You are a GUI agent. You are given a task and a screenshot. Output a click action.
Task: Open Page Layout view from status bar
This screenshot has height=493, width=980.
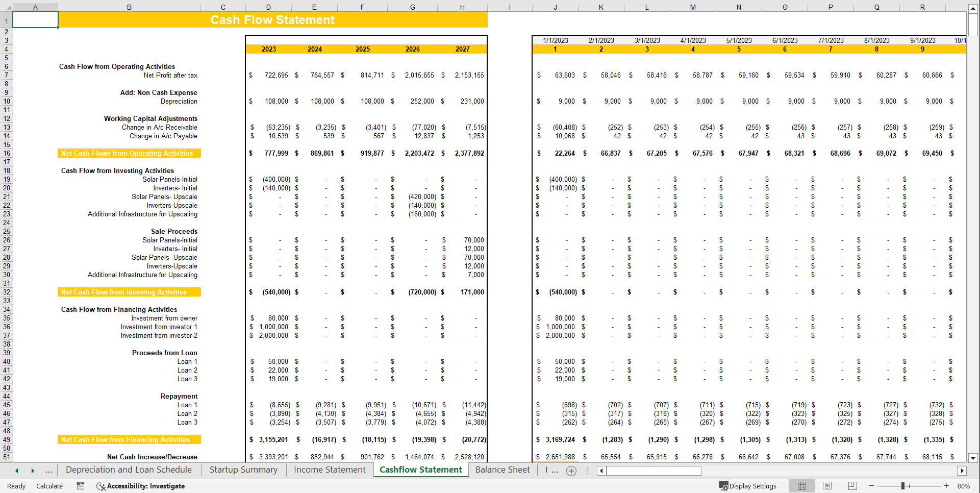pos(827,486)
